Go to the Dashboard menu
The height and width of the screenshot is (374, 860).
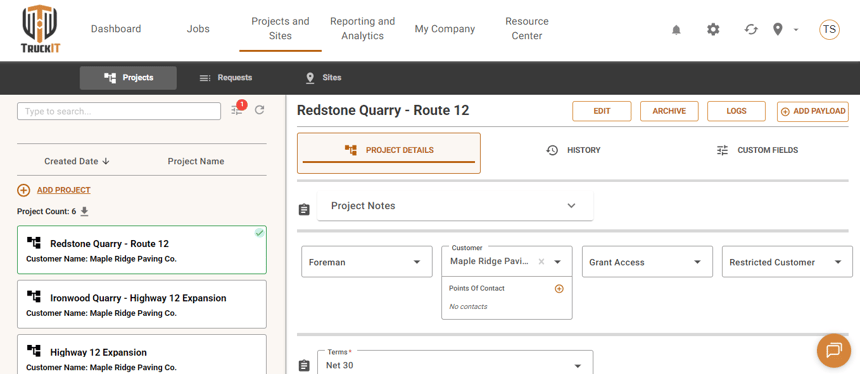pyautogui.click(x=116, y=29)
